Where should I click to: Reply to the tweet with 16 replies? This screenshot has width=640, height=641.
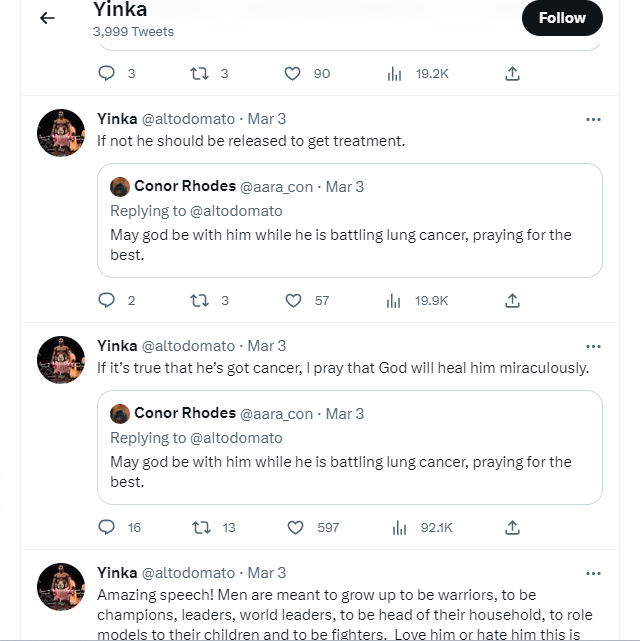(x=108, y=527)
